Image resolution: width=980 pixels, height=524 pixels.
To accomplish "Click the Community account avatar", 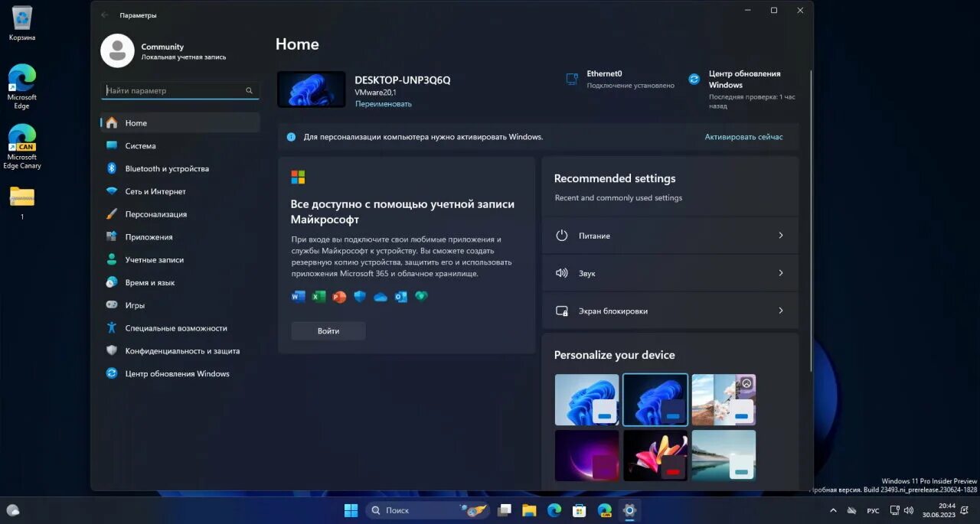I will (117, 50).
